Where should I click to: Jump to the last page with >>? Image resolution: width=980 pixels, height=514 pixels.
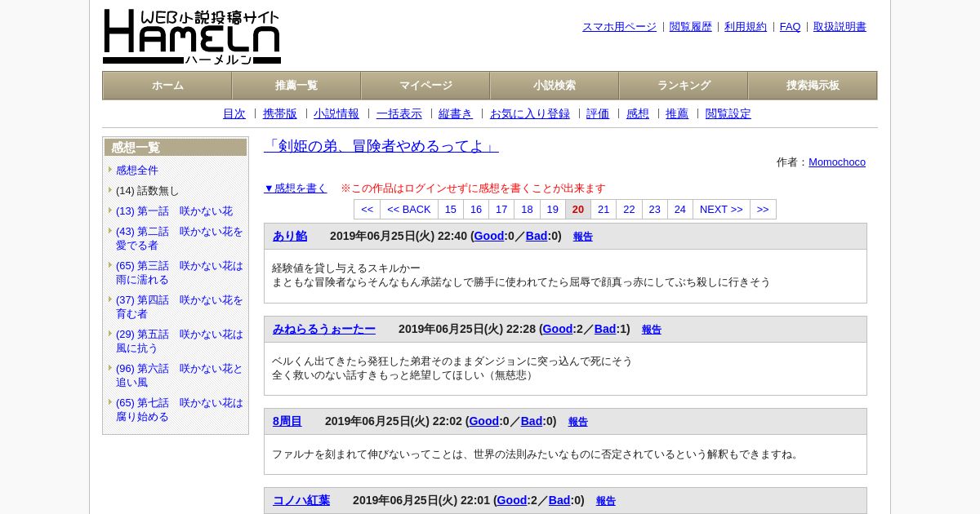tap(763, 210)
